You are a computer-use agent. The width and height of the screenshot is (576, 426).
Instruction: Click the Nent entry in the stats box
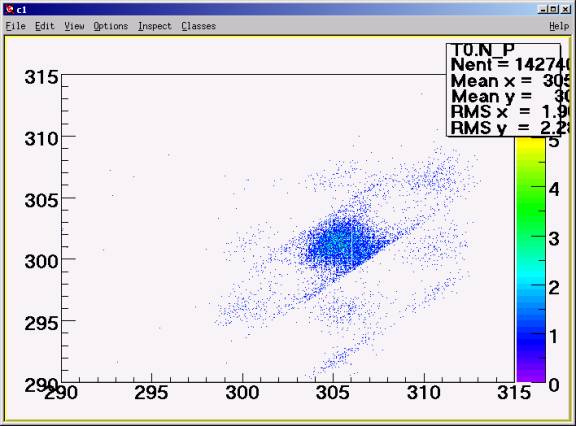click(x=510, y=65)
